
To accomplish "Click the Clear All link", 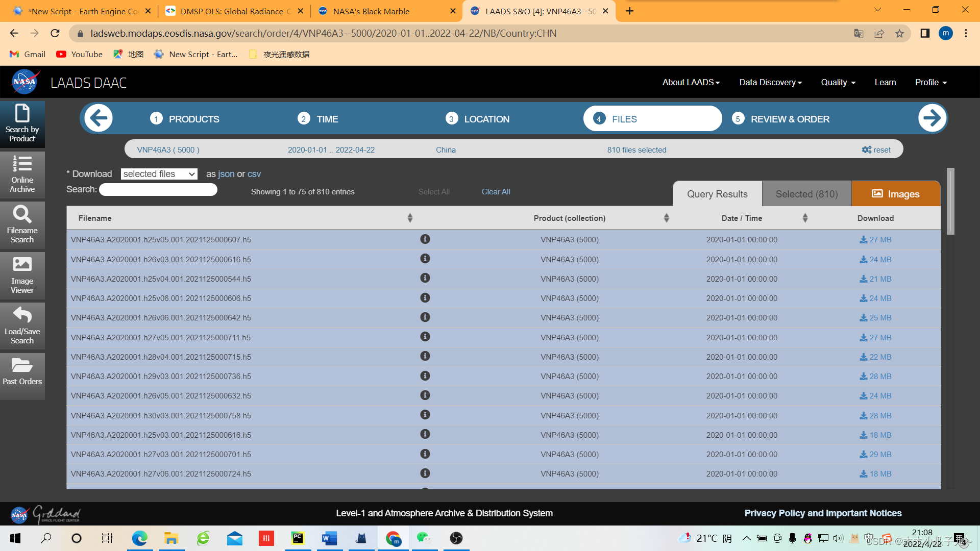I will click(x=496, y=192).
